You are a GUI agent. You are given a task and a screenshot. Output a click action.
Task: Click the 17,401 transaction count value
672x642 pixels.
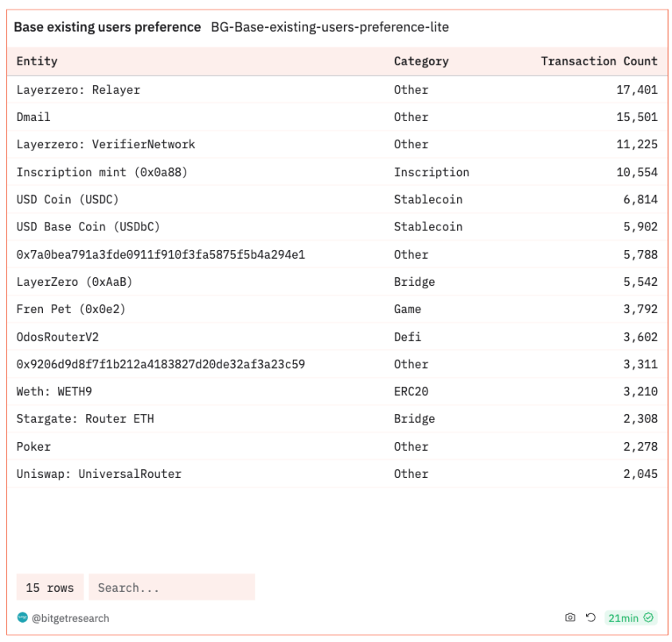tap(636, 90)
